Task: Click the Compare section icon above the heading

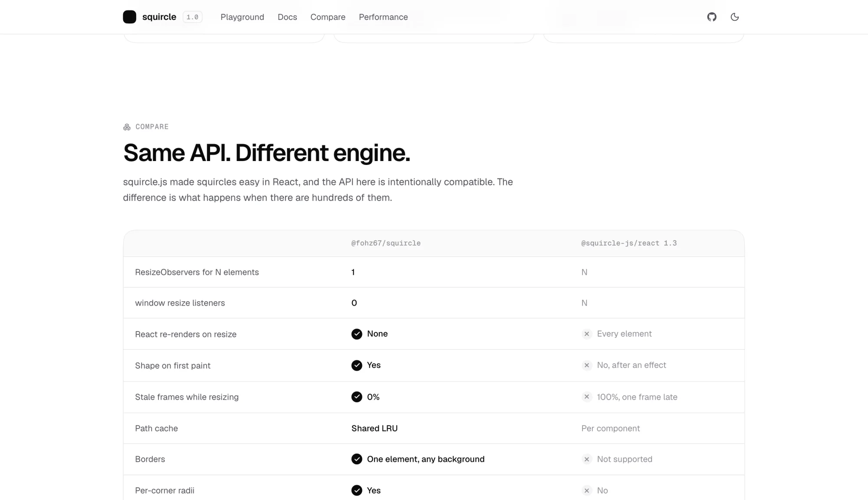Action: pyautogui.click(x=127, y=127)
